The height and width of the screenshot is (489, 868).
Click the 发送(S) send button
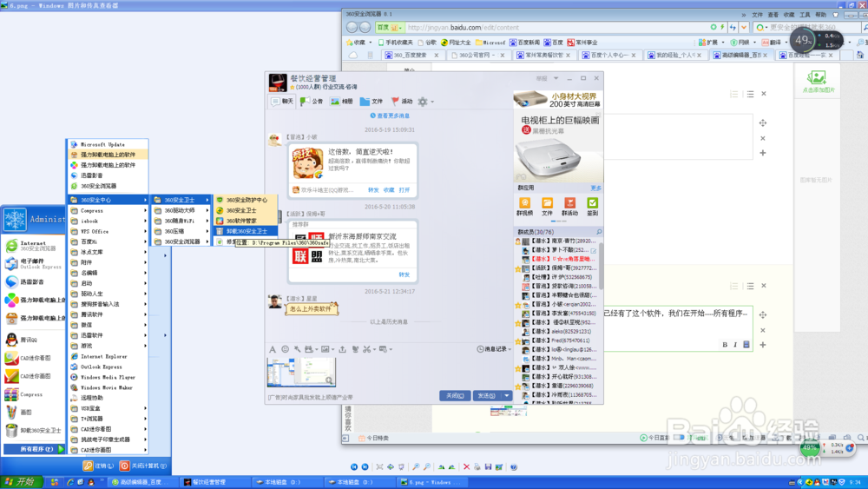click(x=487, y=395)
